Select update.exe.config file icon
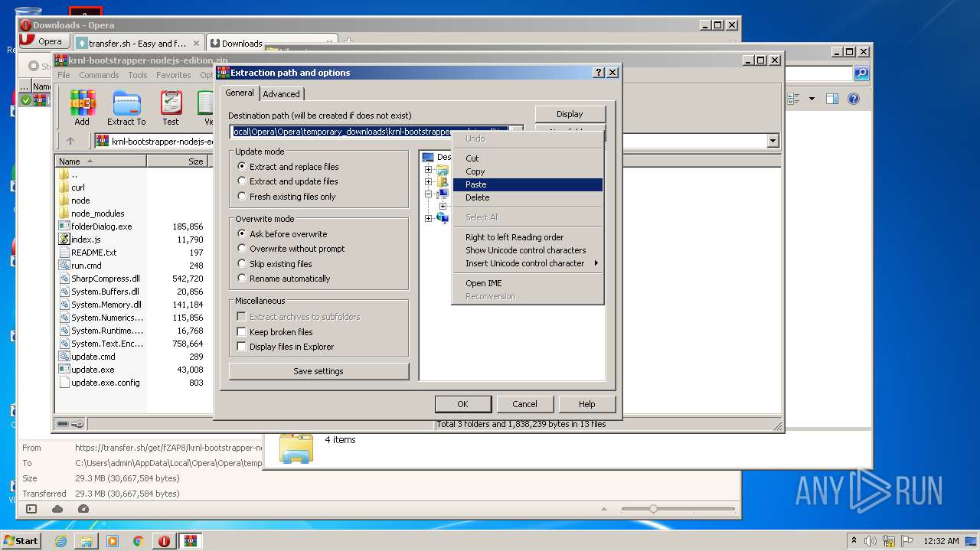The image size is (980, 551). click(64, 382)
